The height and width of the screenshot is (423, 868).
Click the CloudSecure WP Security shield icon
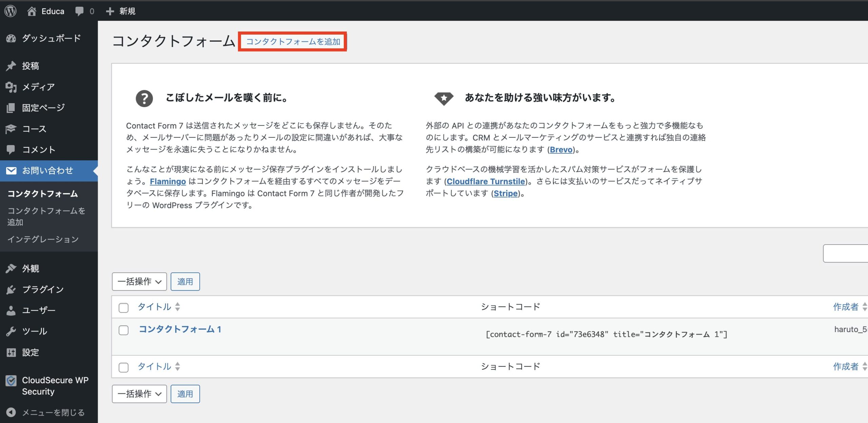click(11, 381)
